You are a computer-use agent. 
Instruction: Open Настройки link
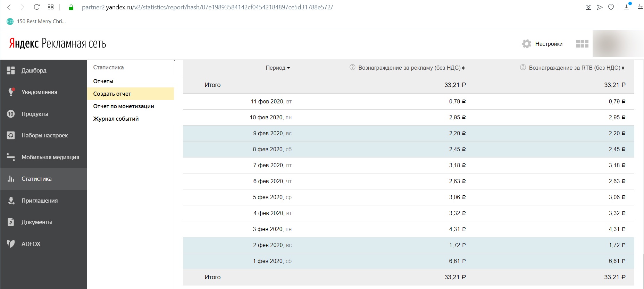coord(549,44)
